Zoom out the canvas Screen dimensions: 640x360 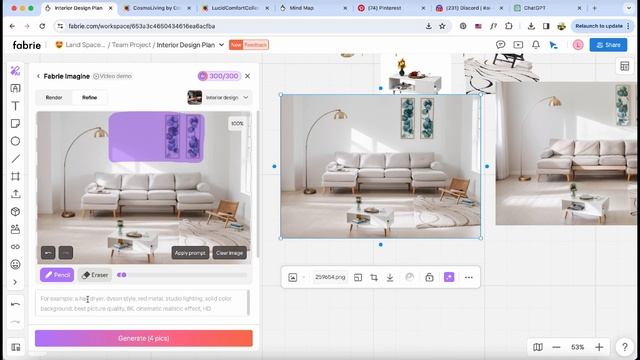(x=556, y=347)
